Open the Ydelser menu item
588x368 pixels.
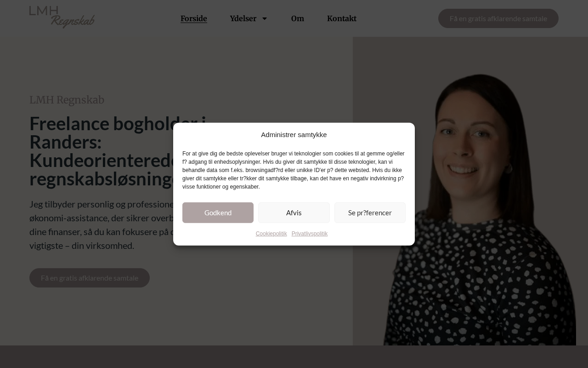pos(243,18)
